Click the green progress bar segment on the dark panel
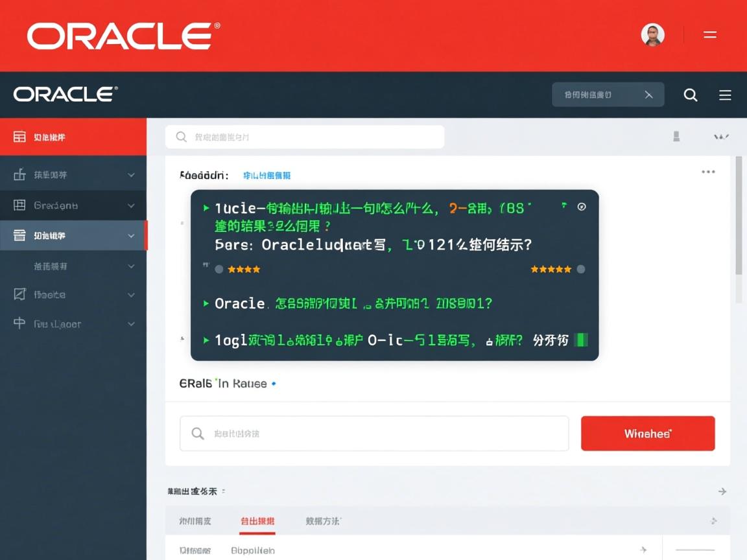The height and width of the screenshot is (560, 747). (582, 339)
